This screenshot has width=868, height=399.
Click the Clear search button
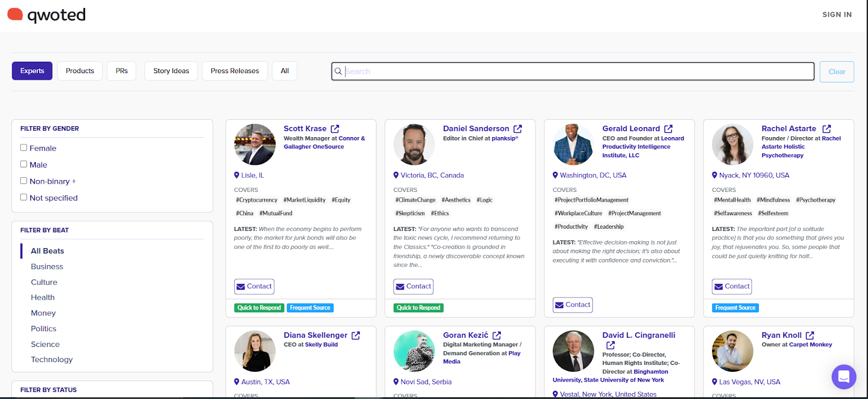click(x=837, y=72)
